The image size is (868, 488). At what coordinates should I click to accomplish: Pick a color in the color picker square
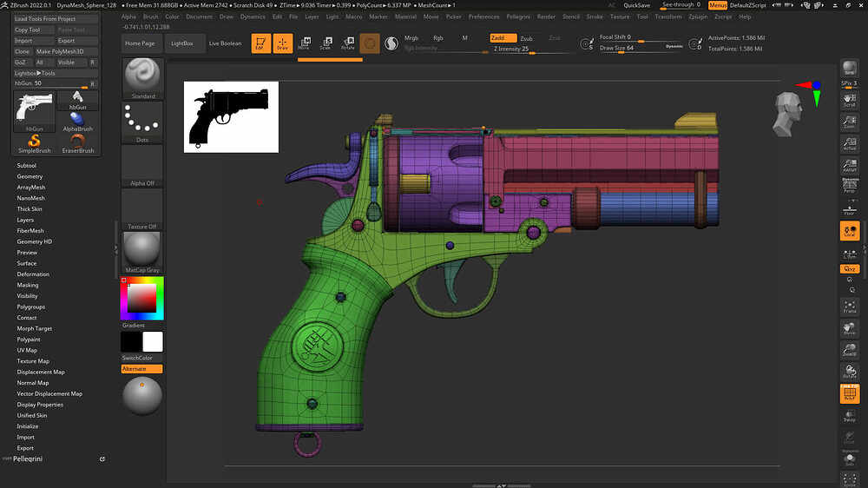142,299
